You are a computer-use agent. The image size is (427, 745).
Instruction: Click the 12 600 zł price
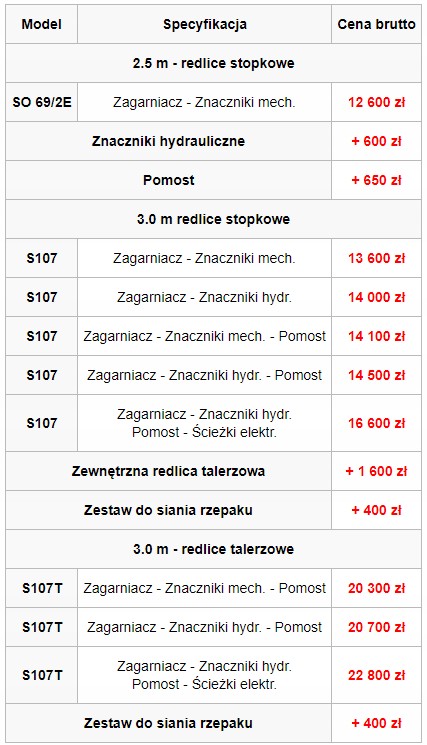click(x=376, y=102)
